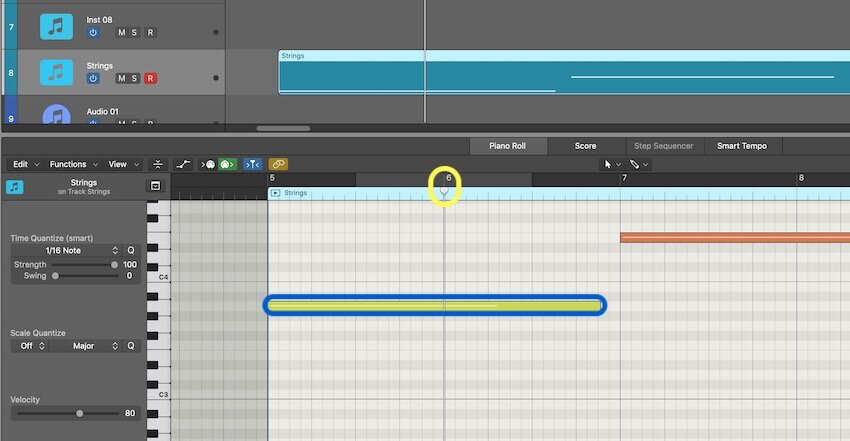Open the Major scale dropdown
Screen dimensions: 850x441
pyautogui.click(x=85, y=346)
